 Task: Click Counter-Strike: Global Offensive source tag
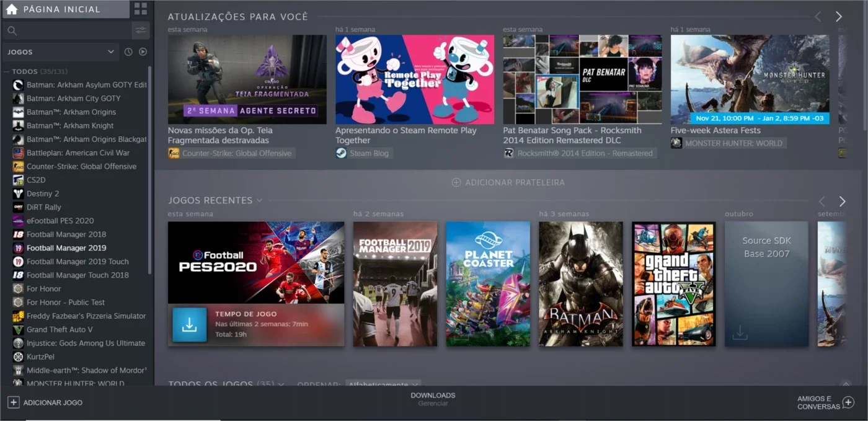click(x=232, y=153)
